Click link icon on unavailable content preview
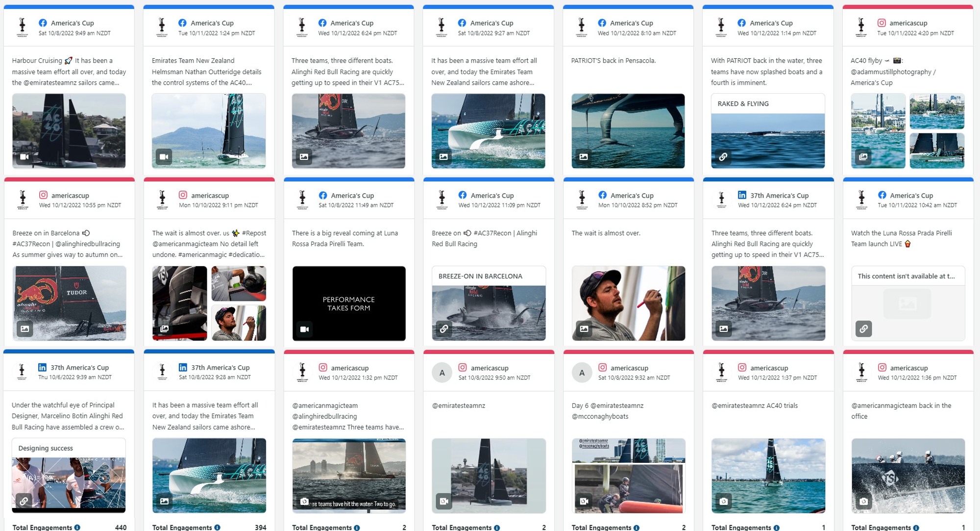The image size is (980, 531). [863, 329]
